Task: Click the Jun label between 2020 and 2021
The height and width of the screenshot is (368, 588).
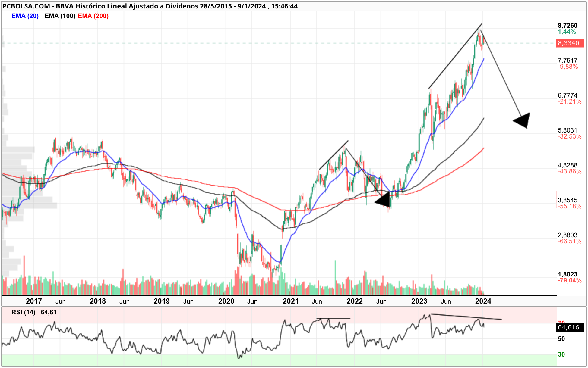Action: 252,301
